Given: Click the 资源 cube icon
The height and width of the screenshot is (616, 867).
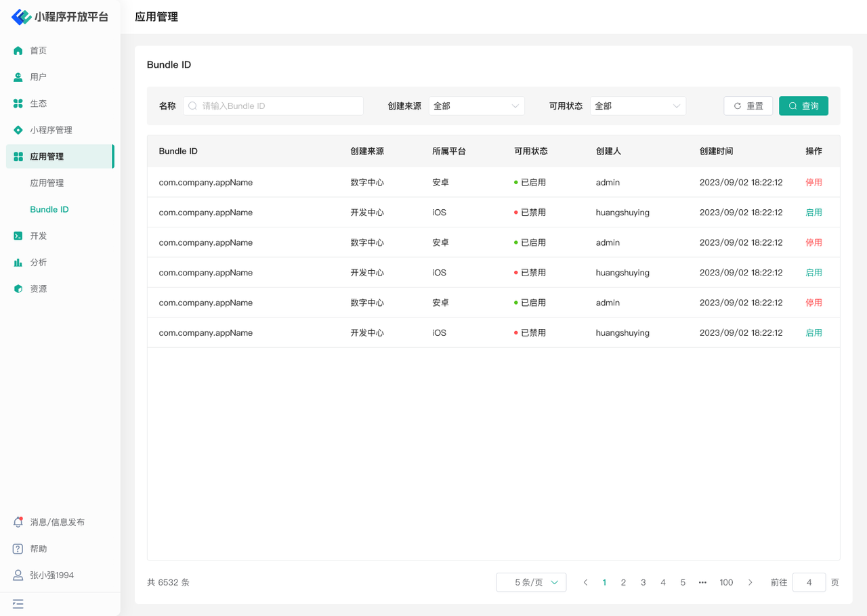Looking at the screenshot, I should (x=18, y=288).
